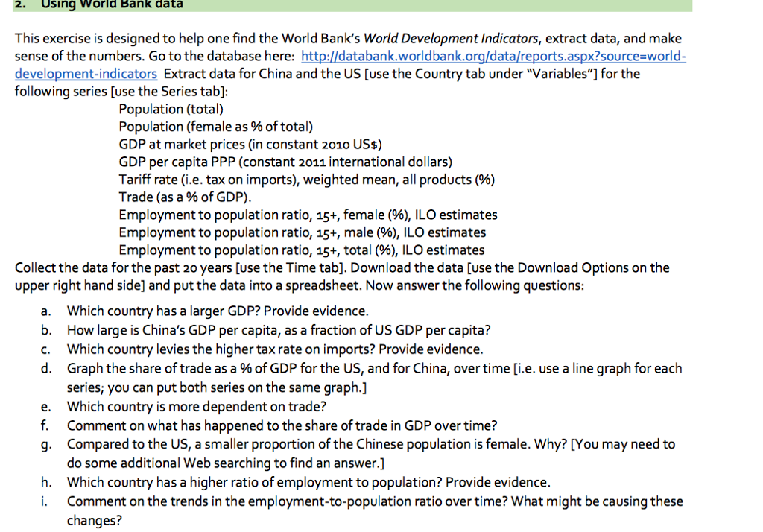Click the total ILO estimates series line
763x532 pixels.
click(x=300, y=250)
